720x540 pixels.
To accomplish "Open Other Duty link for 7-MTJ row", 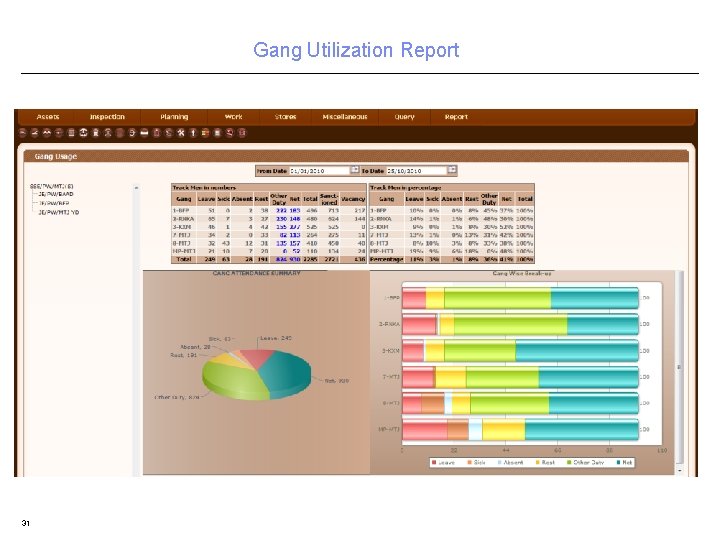I will 283,235.
